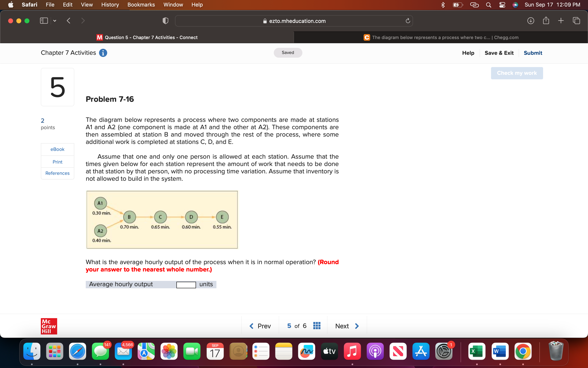Image resolution: width=588 pixels, height=368 pixels.
Task: Click the privacy shield icon
Action: click(165, 21)
